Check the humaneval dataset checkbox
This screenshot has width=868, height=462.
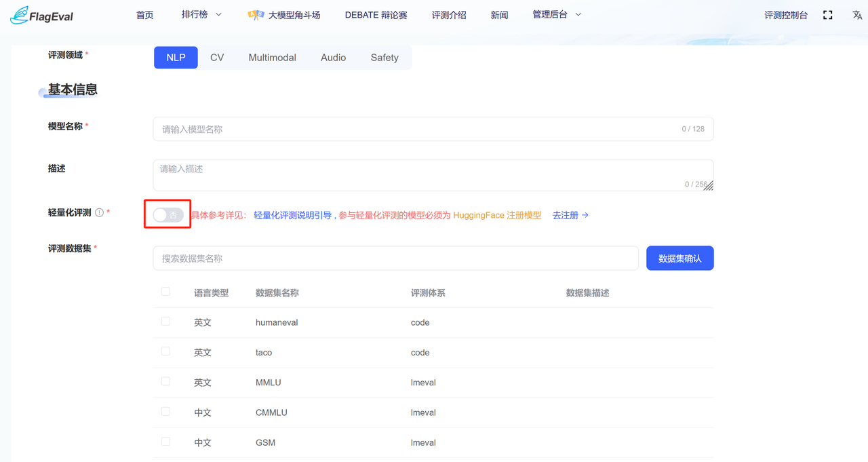point(166,322)
